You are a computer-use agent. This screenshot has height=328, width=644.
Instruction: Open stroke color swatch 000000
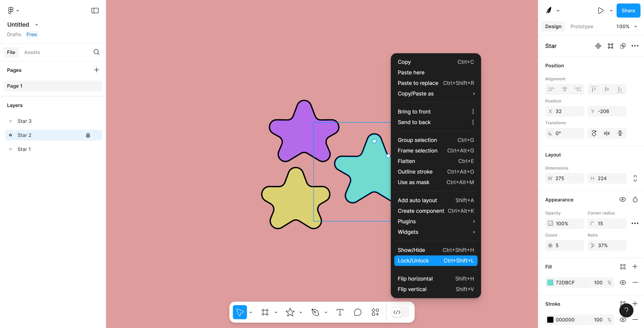(550, 320)
